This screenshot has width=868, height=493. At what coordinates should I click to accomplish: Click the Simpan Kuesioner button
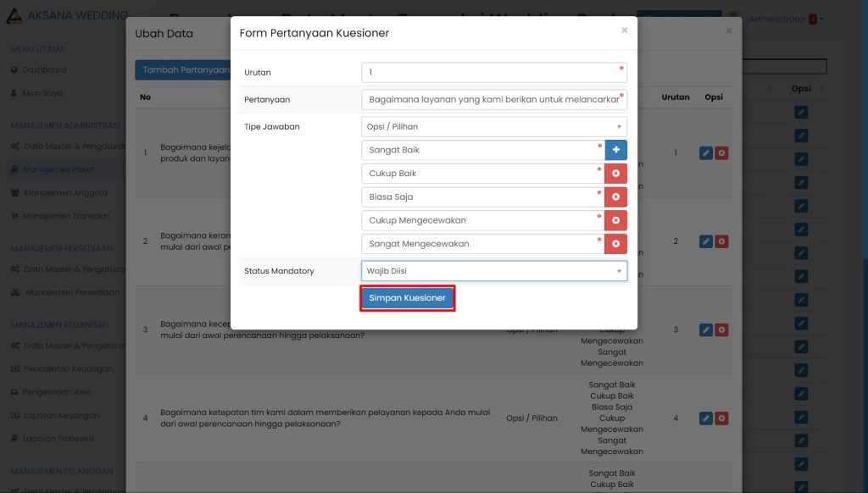(408, 298)
